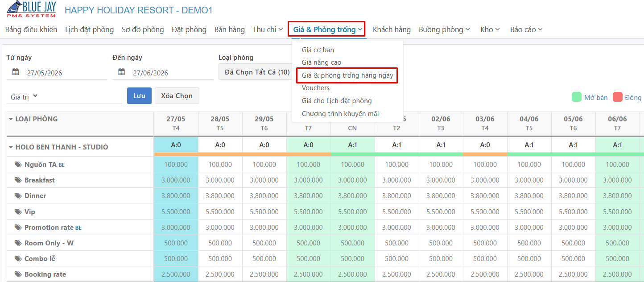Open the Buồng phòng dropdown menu

pyautogui.click(x=444, y=29)
